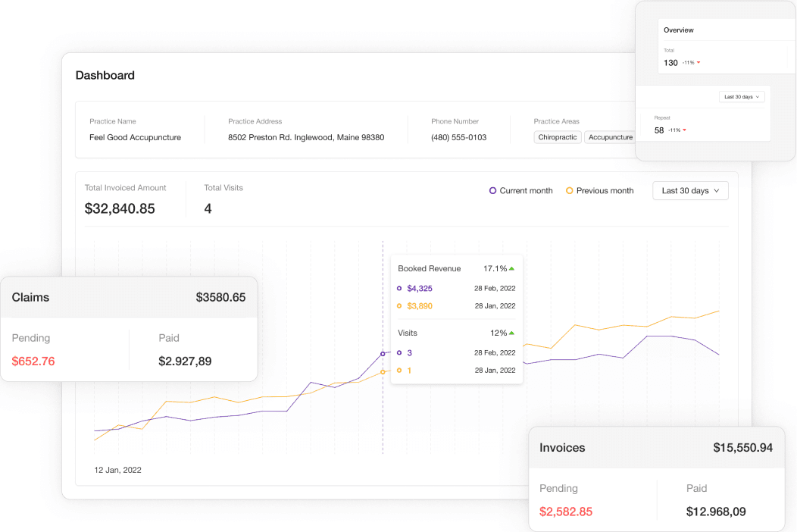Select the Chiropractic practice area tag
The width and height of the screenshot is (797, 532).
pos(558,137)
